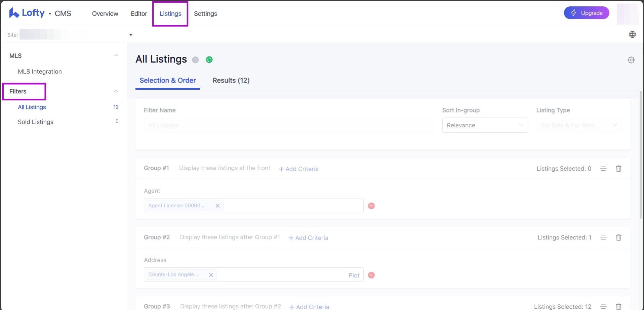Click the reorder handle icon for Group #2
The image size is (644, 310).
click(x=603, y=237)
